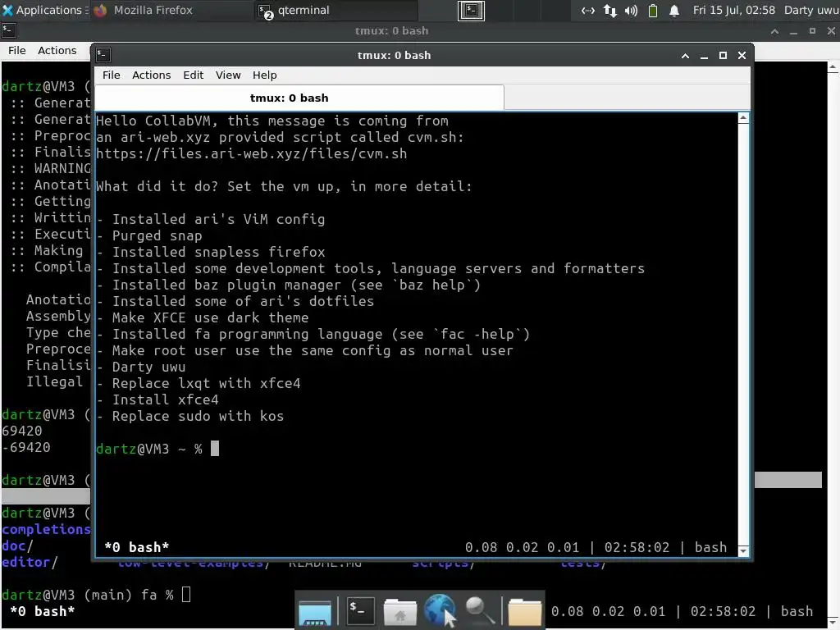Open Edit menu in front qterminal window
The width and height of the screenshot is (840, 630).
tap(193, 75)
